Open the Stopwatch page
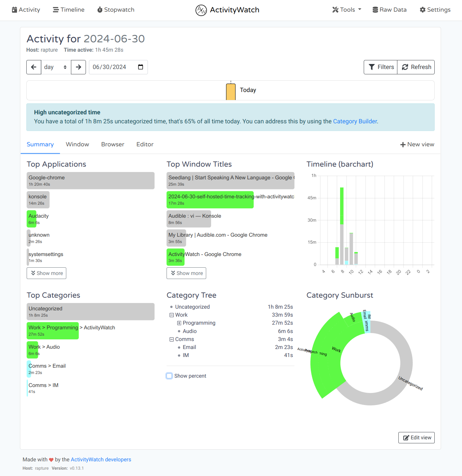The width and height of the screenshot is (462, 476). click(x=116, y=10)
